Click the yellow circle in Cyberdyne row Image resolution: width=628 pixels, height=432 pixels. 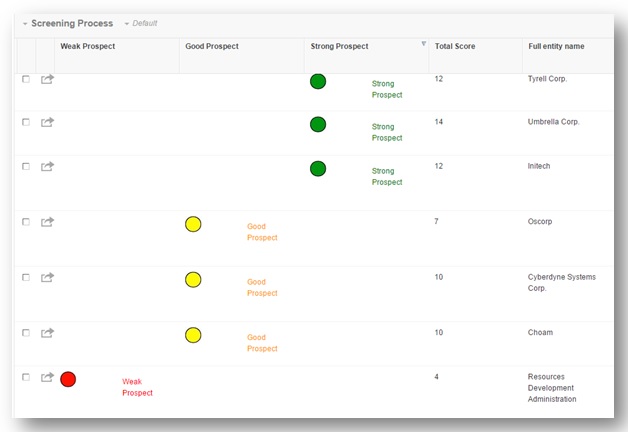click(193, 279)
